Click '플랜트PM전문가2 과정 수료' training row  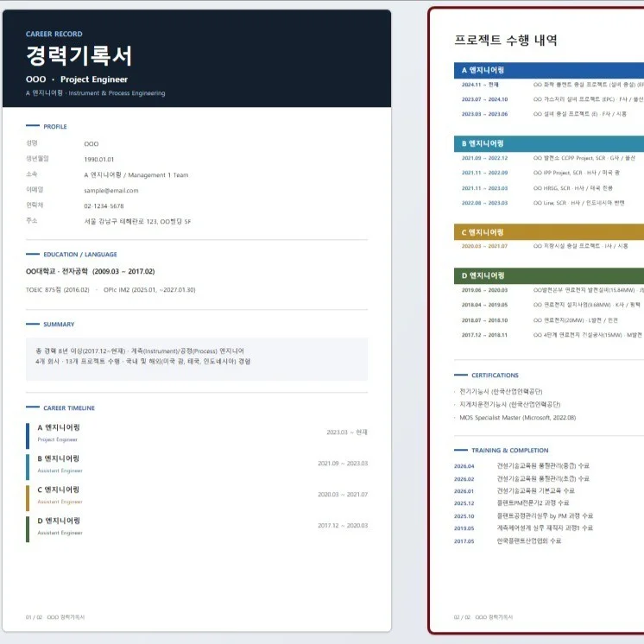(x=533, y=503)
